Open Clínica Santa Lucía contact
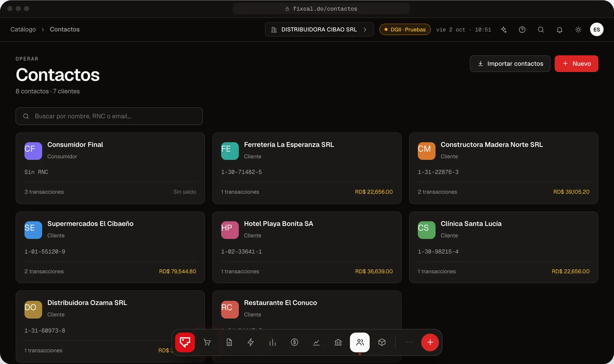The height and width of the screenshot is (364, 614). point(503,247)
